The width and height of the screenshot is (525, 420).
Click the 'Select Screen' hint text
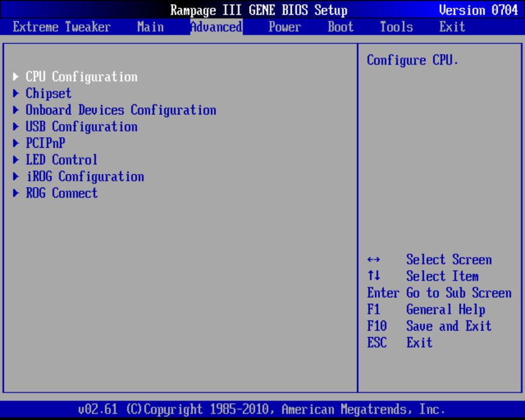tap(449, 260)
